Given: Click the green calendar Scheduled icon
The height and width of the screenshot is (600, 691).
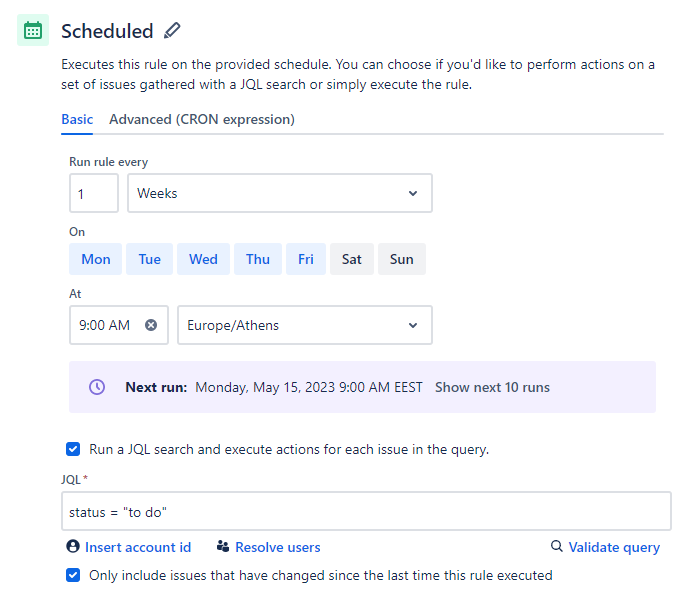Looking at the screenshot, I should [33, 30].
